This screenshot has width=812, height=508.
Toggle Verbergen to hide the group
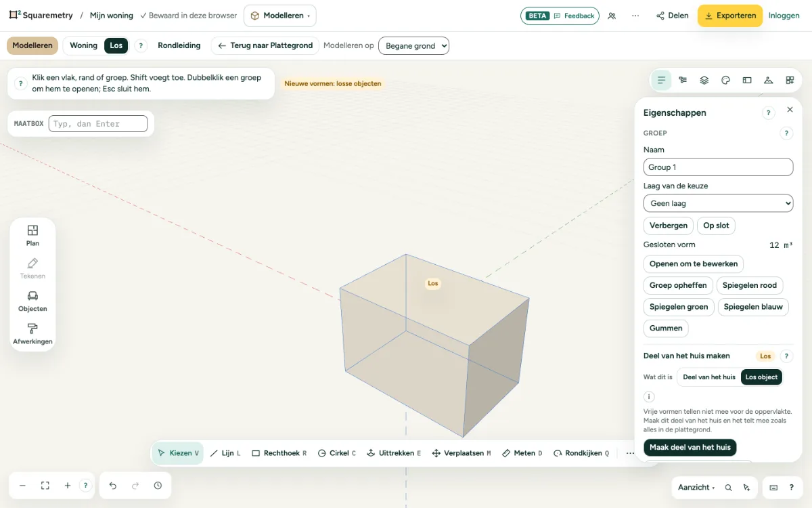point(669,226)
